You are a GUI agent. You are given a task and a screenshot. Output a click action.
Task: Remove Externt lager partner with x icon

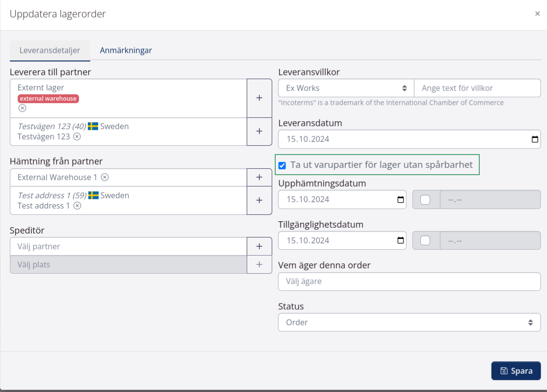pyautogui.click(x=22, y=108)
